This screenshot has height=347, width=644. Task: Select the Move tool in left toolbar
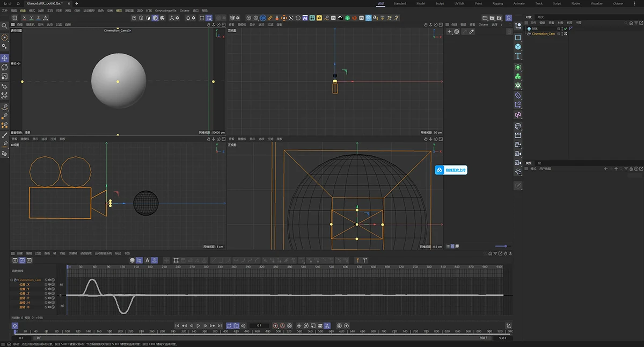(x=5, y=58)
